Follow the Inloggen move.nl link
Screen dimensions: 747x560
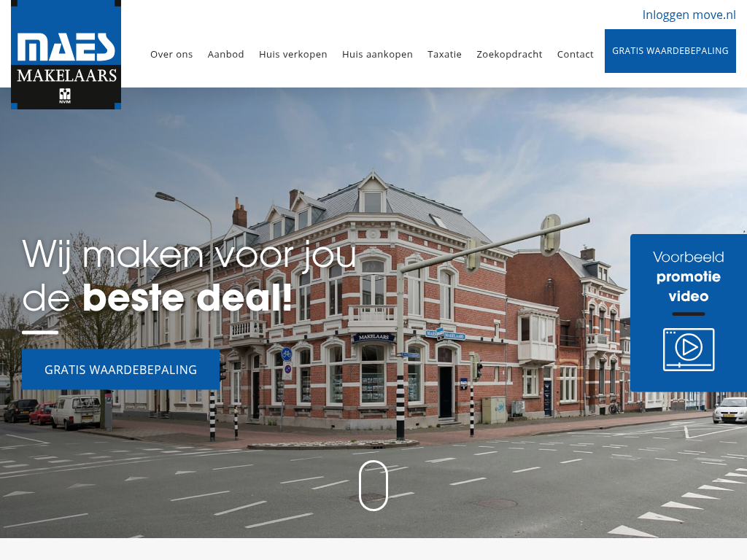pos(689,15)
